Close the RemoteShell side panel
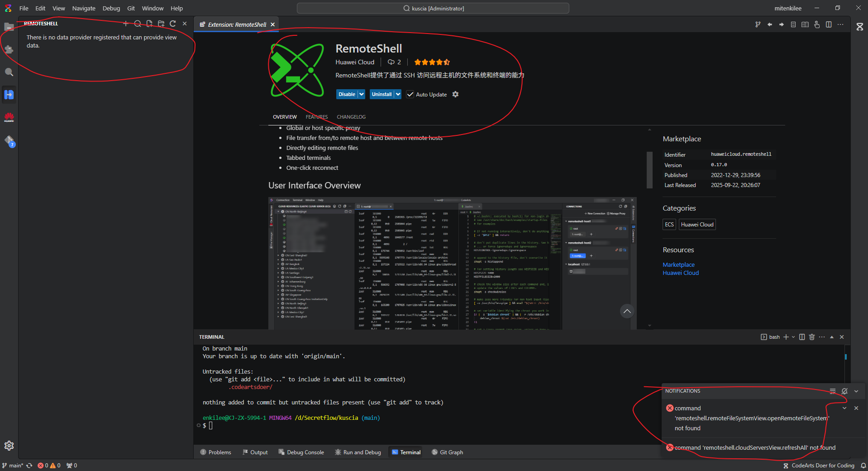This screenshot has height=471, width=868. tap(185, 24)
